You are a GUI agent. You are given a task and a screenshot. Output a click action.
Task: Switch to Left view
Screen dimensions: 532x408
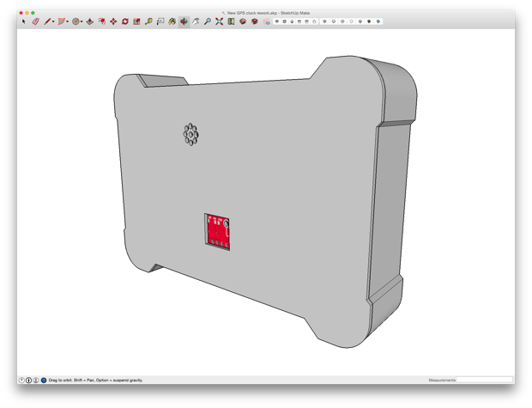(x=314, y=21)
